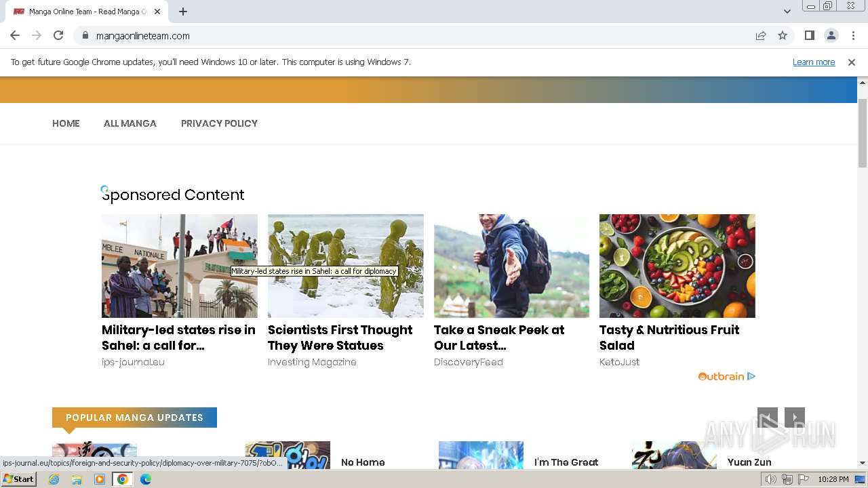The image size is (868, 488).
Task: Bookmark this tab with star icon
Action: 783,35
